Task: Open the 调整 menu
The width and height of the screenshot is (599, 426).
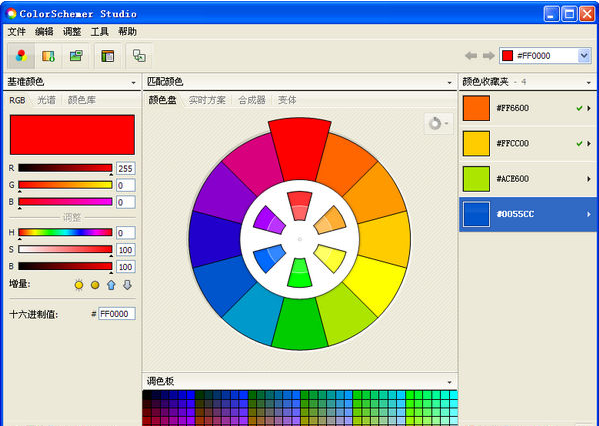Action: click(72, 32)
